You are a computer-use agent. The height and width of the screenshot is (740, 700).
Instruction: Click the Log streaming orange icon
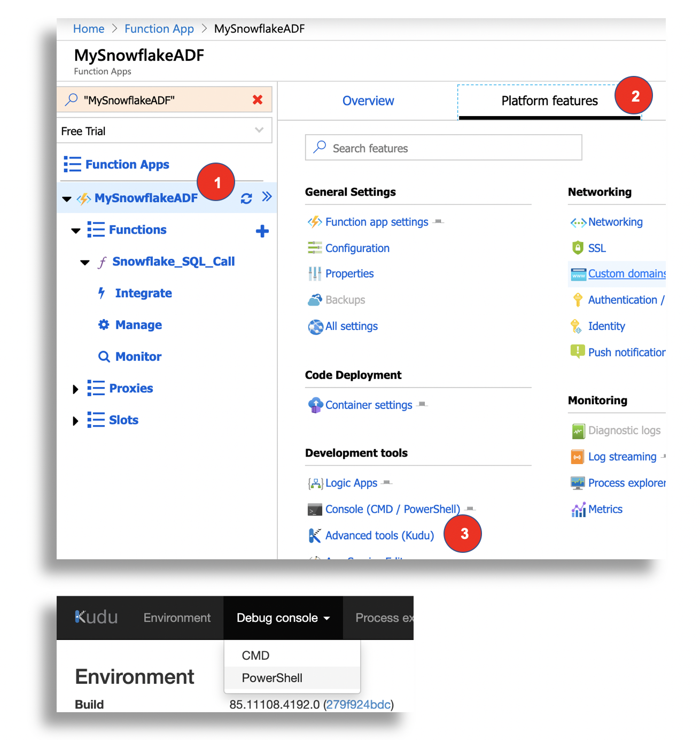tap(578, 457)
